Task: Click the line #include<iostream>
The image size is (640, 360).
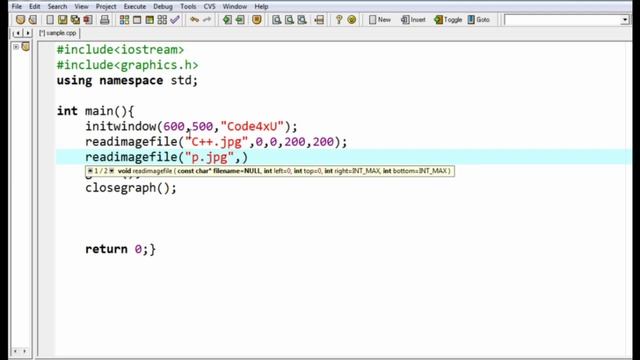Action: tap(120, 50)
